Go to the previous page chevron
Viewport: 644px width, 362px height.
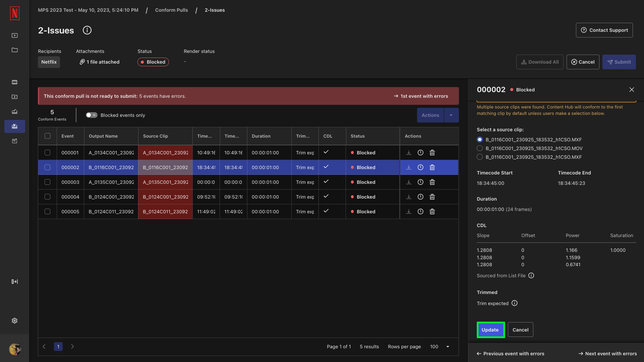44,347
